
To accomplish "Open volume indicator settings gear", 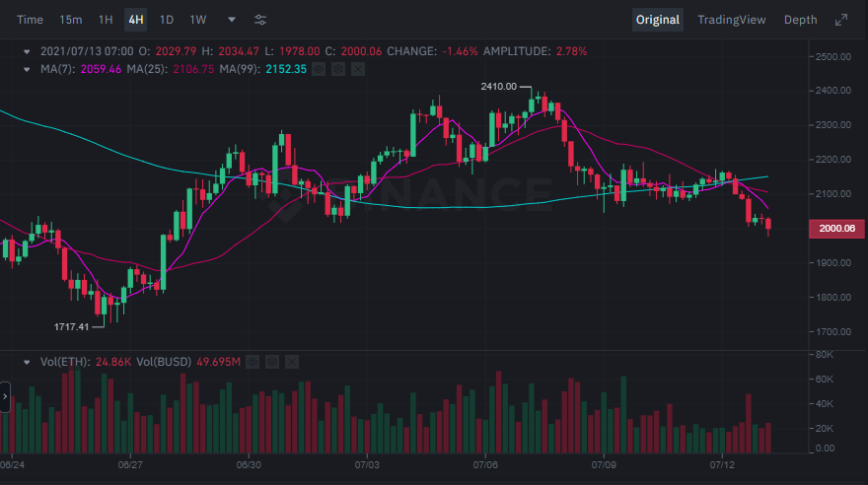I will pos(272,362).
